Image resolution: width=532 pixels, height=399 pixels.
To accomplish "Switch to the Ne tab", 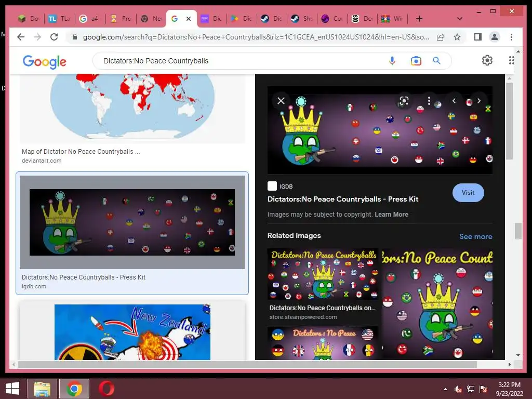I will (152, 19).
